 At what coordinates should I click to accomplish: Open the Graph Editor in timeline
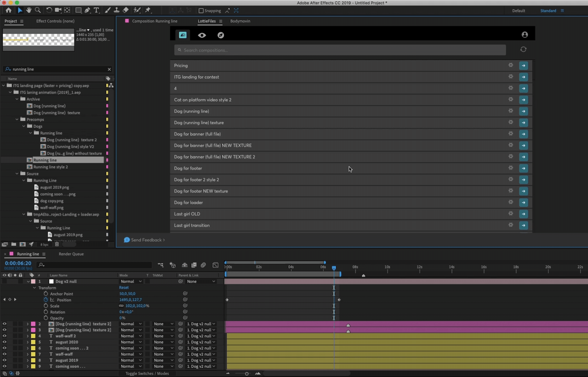tap(216, 265)
